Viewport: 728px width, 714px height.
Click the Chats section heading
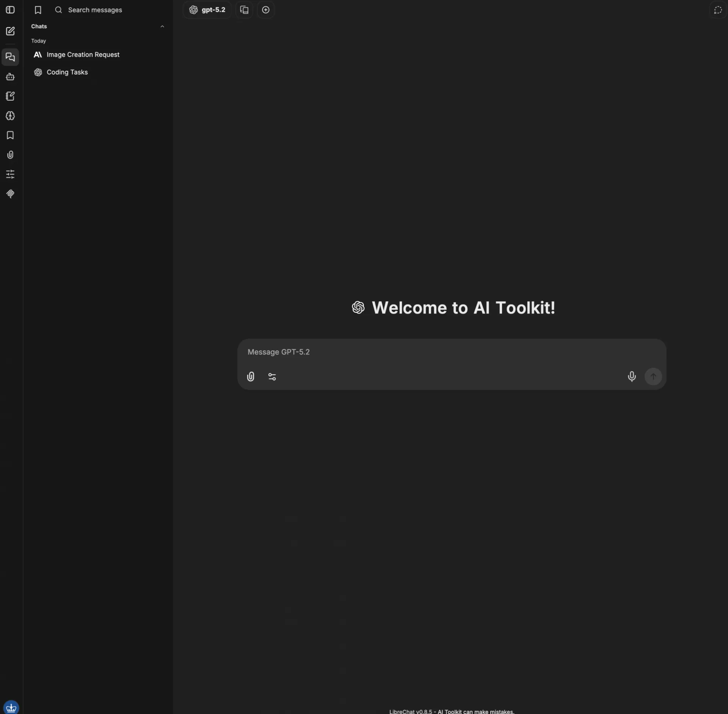pos(39,27)
